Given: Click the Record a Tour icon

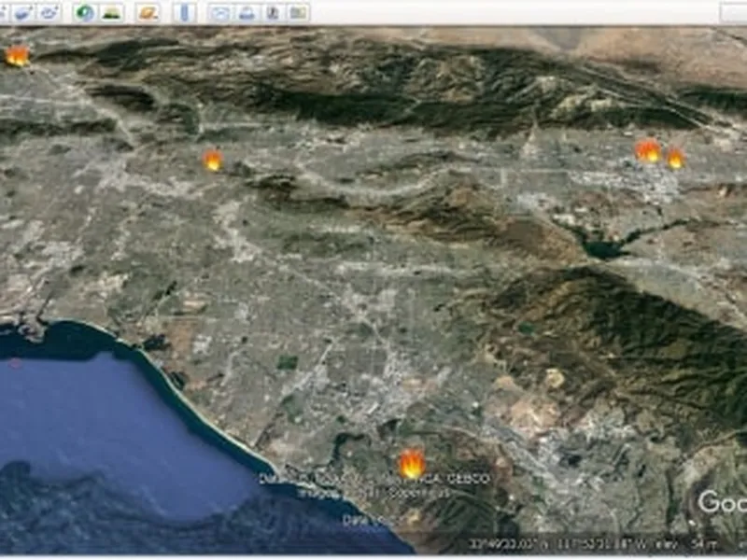Looking at the screenshot, I should coord(50,12).
